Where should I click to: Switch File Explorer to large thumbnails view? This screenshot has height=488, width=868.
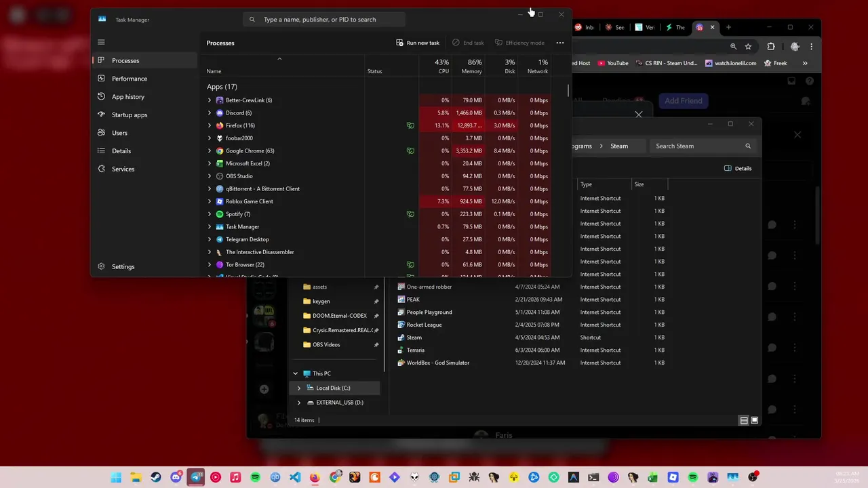point(754,420)
